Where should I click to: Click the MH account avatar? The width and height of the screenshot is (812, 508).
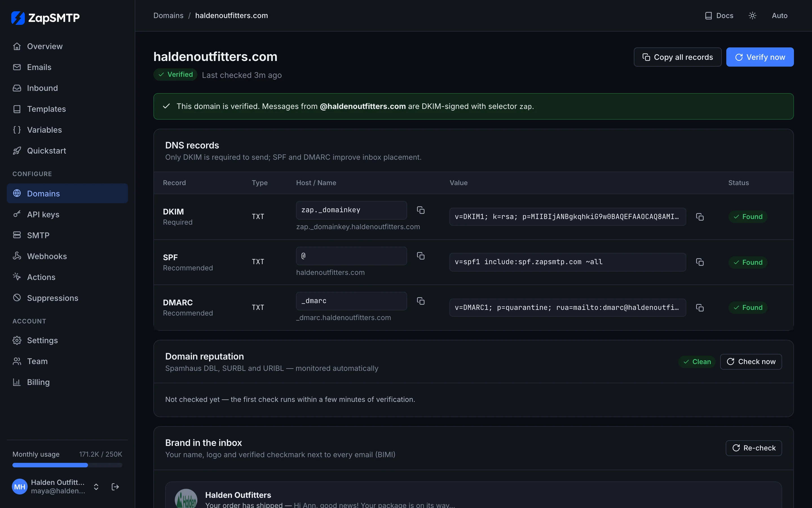tap(20, 487)
